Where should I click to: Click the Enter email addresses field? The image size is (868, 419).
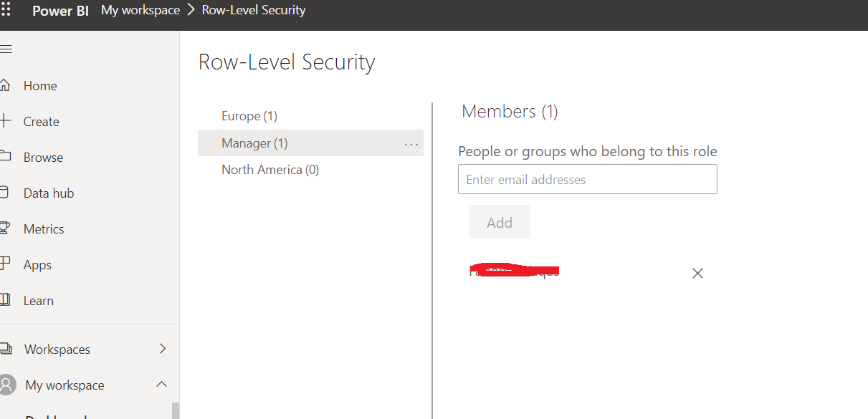588,179
